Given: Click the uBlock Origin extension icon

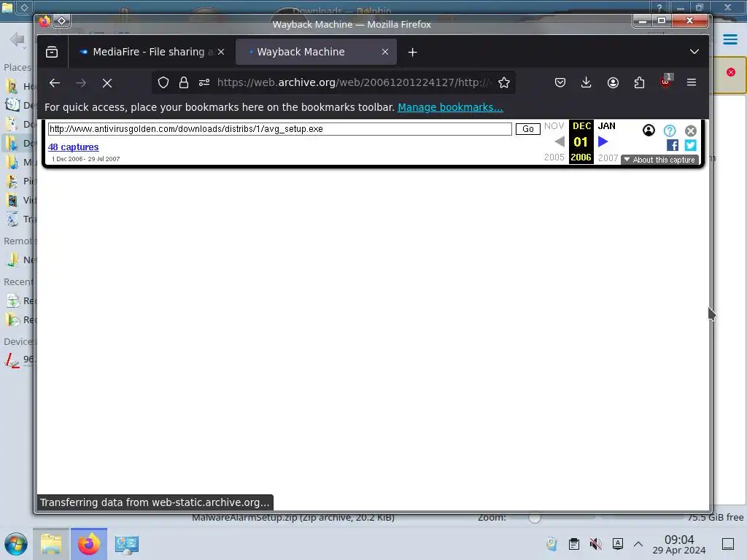Looking at the screenshot, I should 665,82.
